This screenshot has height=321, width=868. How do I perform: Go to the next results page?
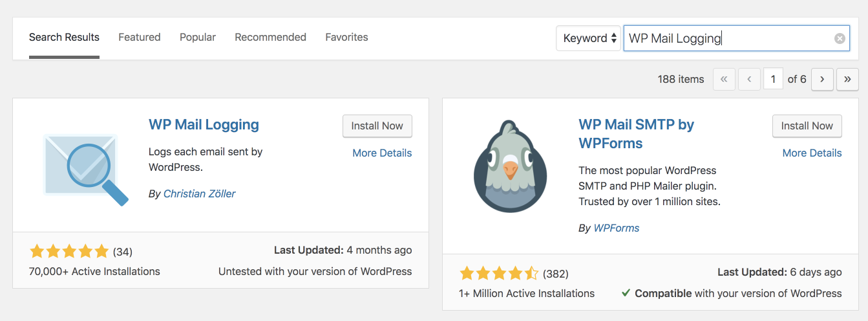[x=821, y=80]
